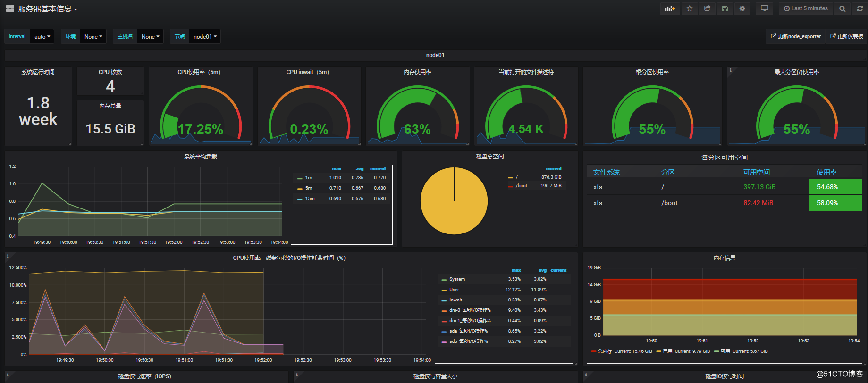
Task: Sort CPU legend by current column
Action: 558,270
